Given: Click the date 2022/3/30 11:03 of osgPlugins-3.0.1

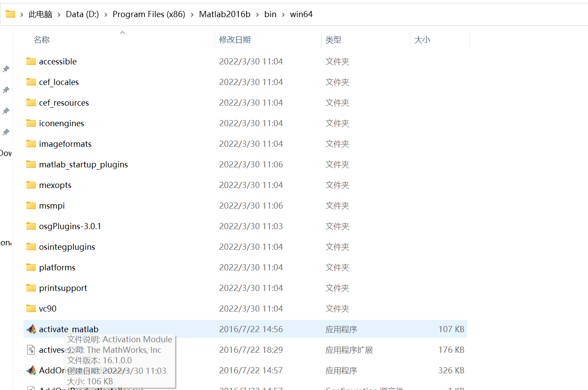Looking at the screenshot, I should [251, 226].
